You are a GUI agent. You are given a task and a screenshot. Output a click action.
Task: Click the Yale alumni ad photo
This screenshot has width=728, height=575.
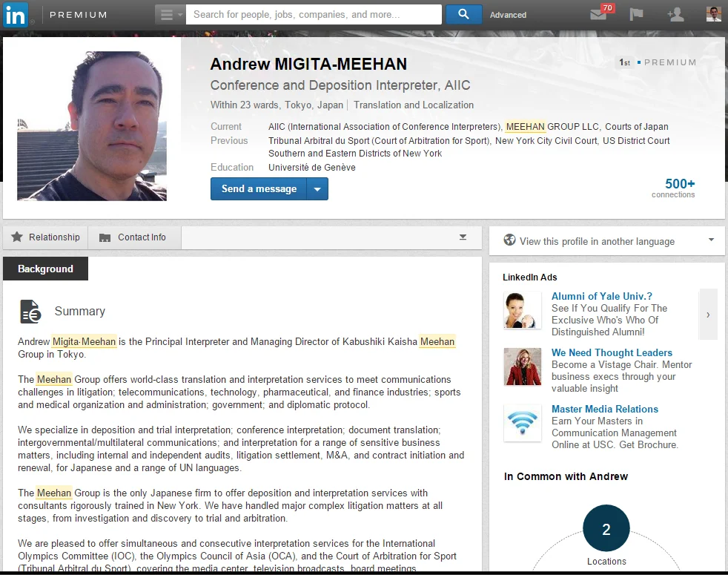pyautogui.click(x=523, y=310)
